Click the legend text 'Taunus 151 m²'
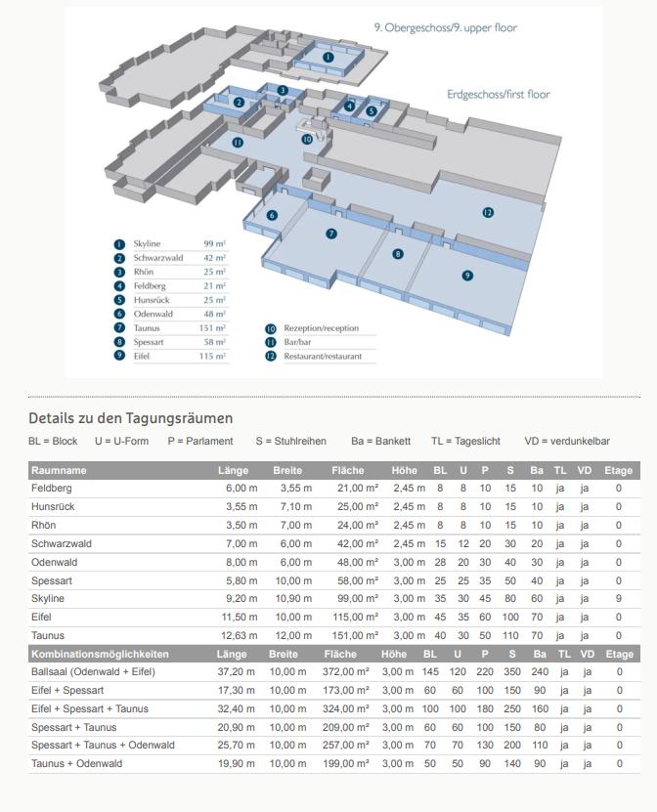The image size is (657, 812). tap(179, 328)
